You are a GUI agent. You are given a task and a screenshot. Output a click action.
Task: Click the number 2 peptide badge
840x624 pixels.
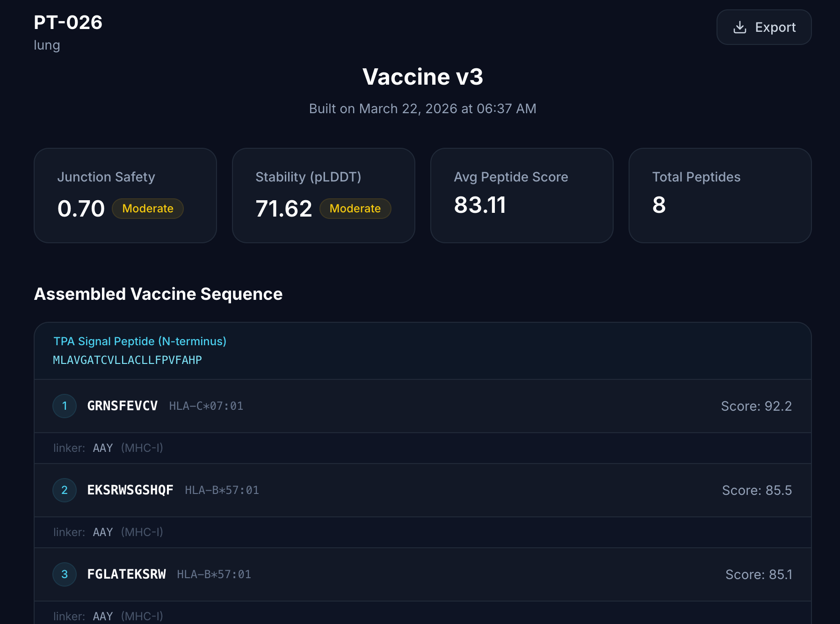65,490
